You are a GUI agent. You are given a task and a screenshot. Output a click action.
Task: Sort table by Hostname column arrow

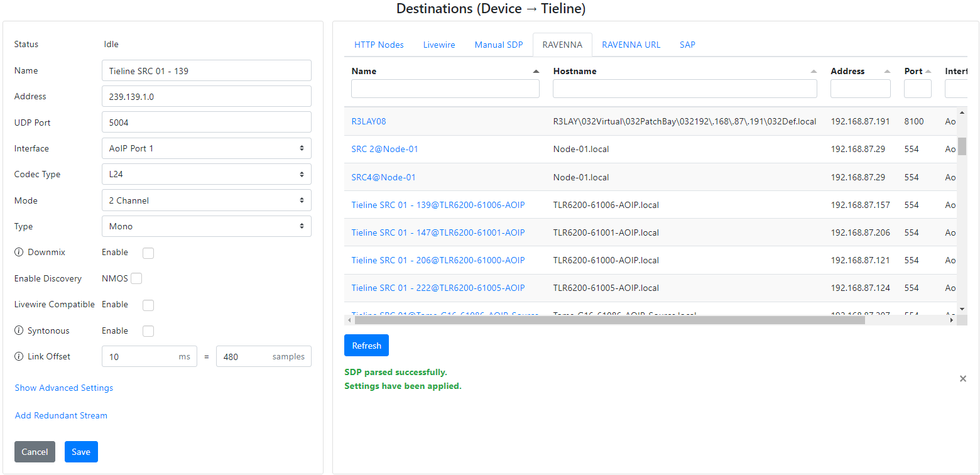click(814, 72)
